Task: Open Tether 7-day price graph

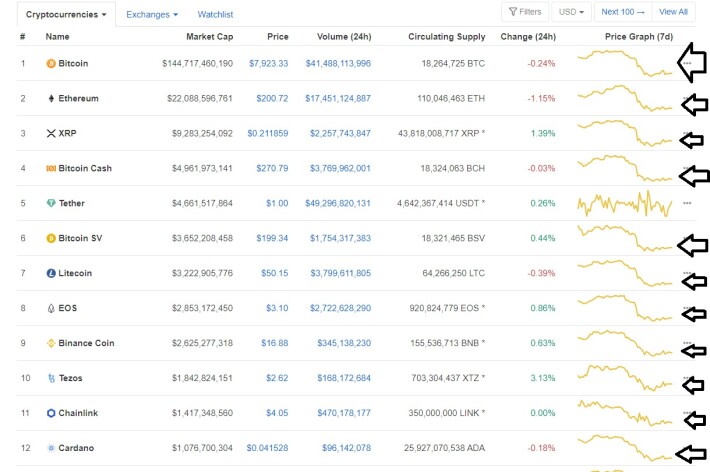Action: coord(625,203)
